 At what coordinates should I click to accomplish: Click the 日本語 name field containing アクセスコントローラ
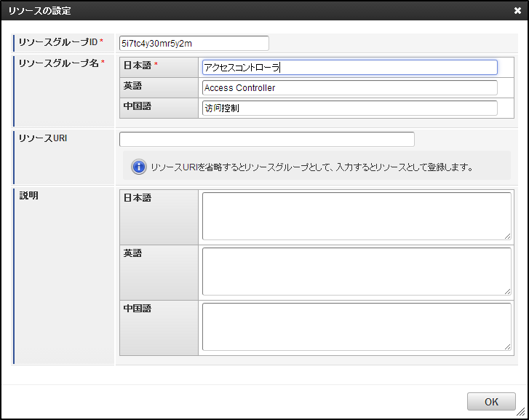[x=349, y=68]
